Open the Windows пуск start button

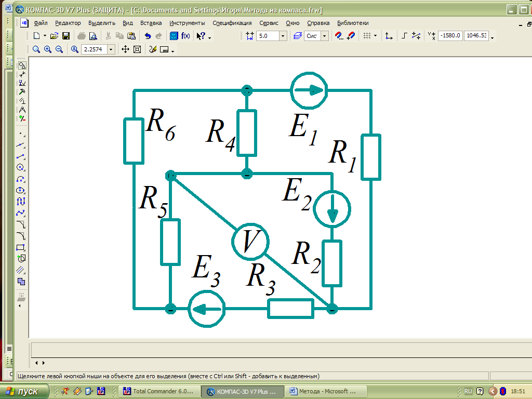point(24,392)
